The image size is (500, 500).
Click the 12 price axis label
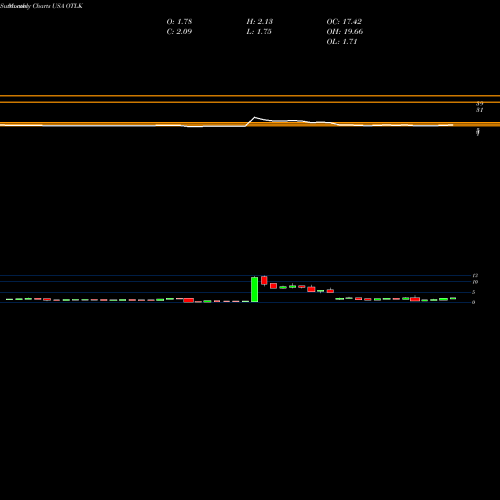(x=475, y=275)
